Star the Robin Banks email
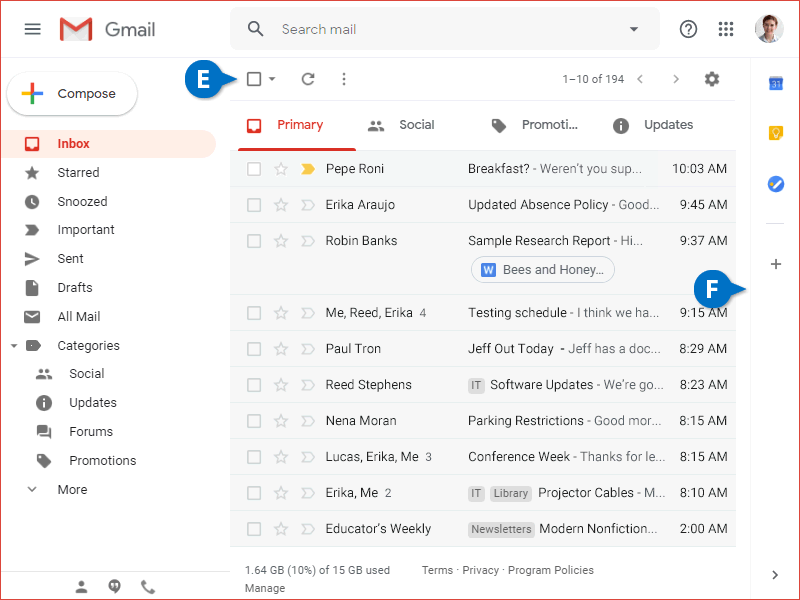Viewport: 800px width, 600px height. point(281,241)
